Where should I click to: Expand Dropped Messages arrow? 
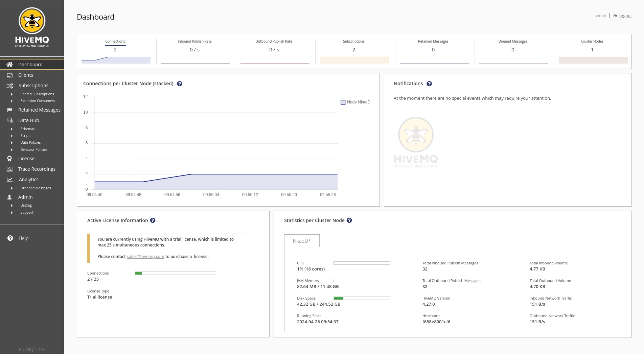pyautogui.click(x=12, y=188)
